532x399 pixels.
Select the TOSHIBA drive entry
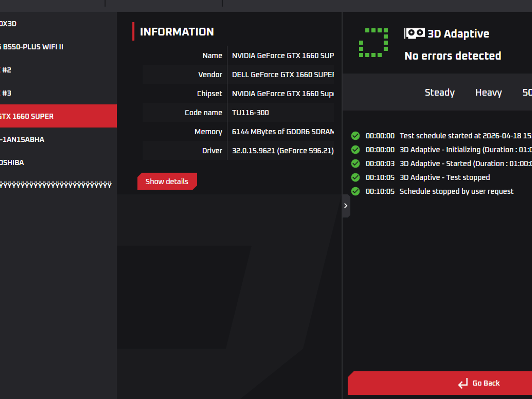coord(58,162)
